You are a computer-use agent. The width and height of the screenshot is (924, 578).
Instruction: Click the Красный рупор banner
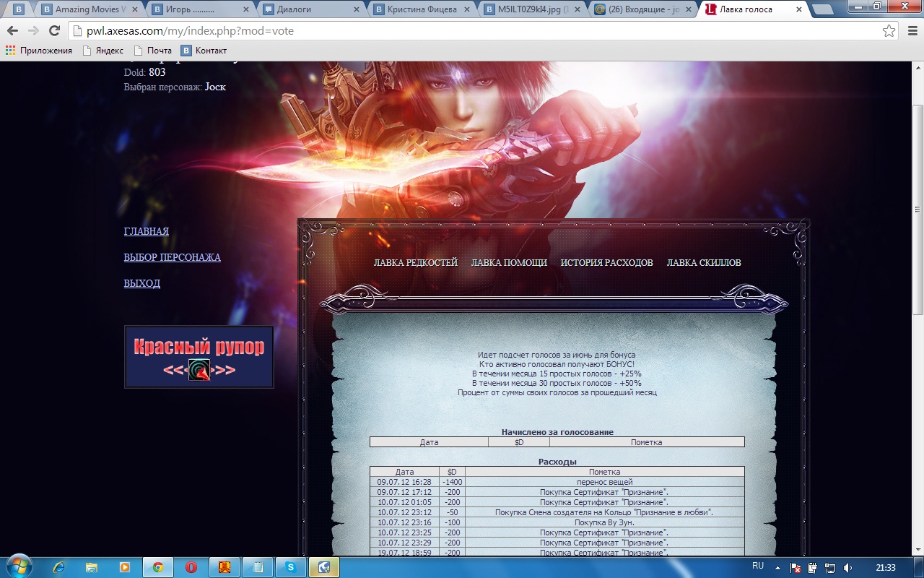pyautogui.click(x=199, y=357)
